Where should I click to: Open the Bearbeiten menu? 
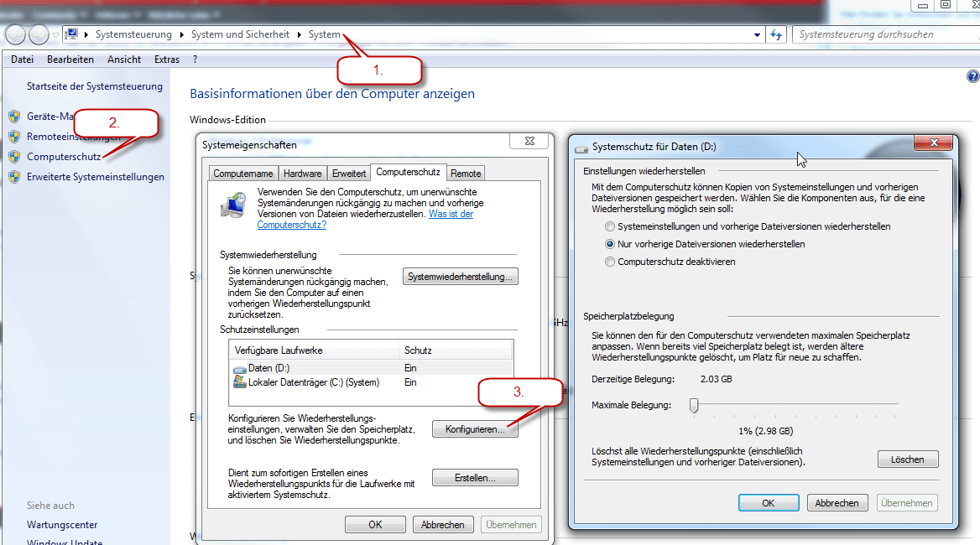tap(70, 60)
